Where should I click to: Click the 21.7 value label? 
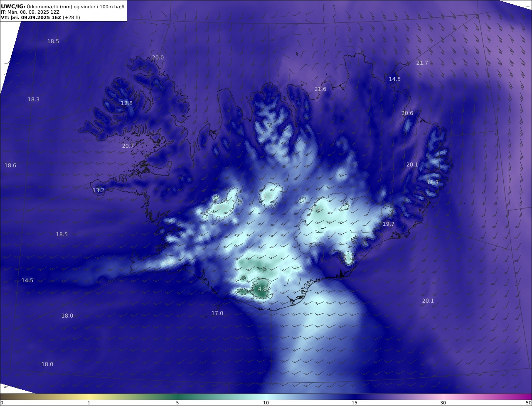pos(422,63)
